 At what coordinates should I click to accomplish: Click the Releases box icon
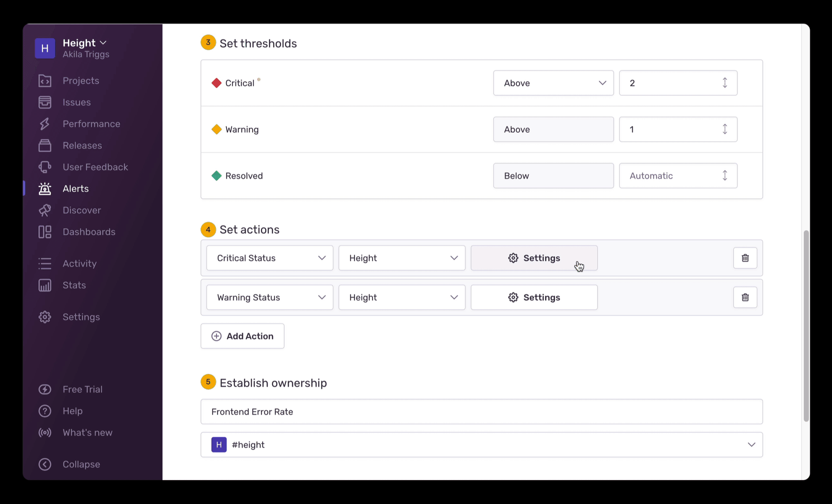45,145
